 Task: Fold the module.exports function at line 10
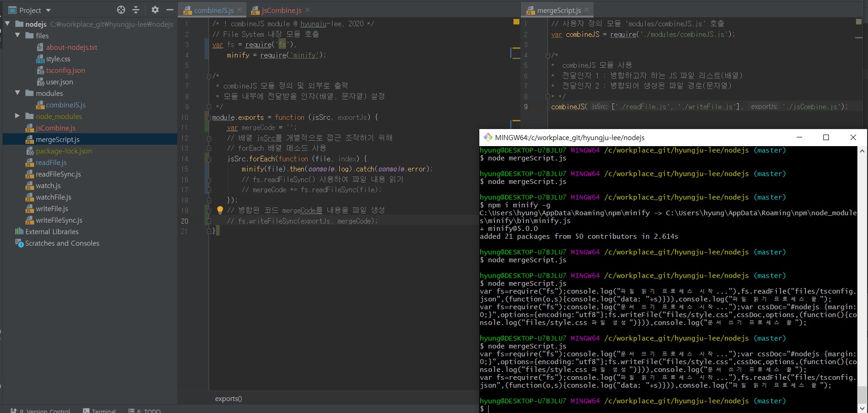coord(209,118)
